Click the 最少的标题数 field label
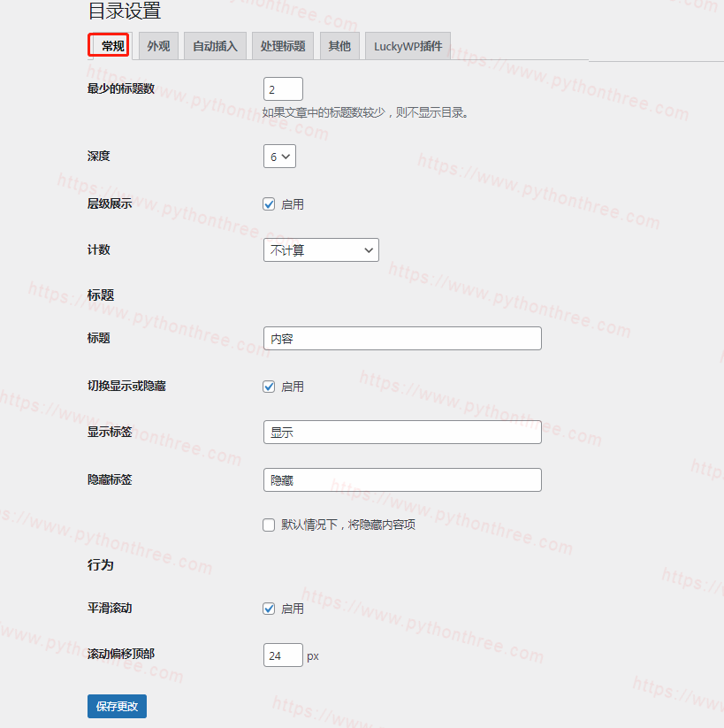This screenshot has width=724, height=728. pyautogui.click(x=121, y=88)
